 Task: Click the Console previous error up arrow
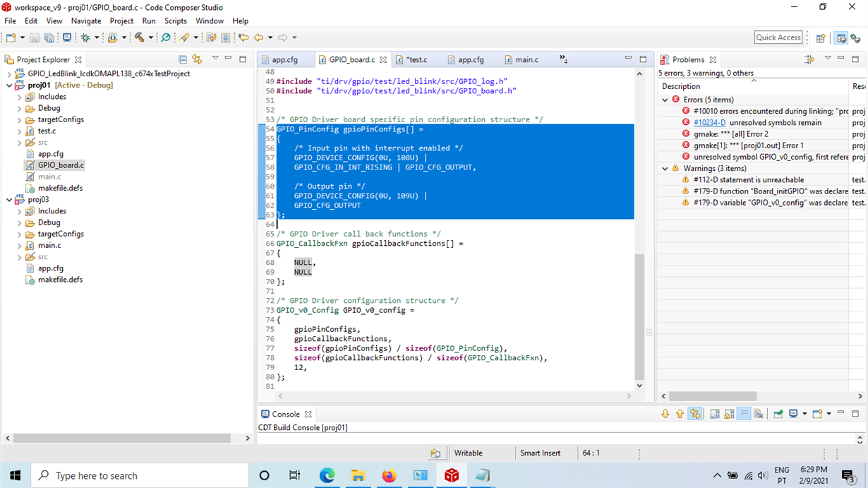click(x=680, y=414)
